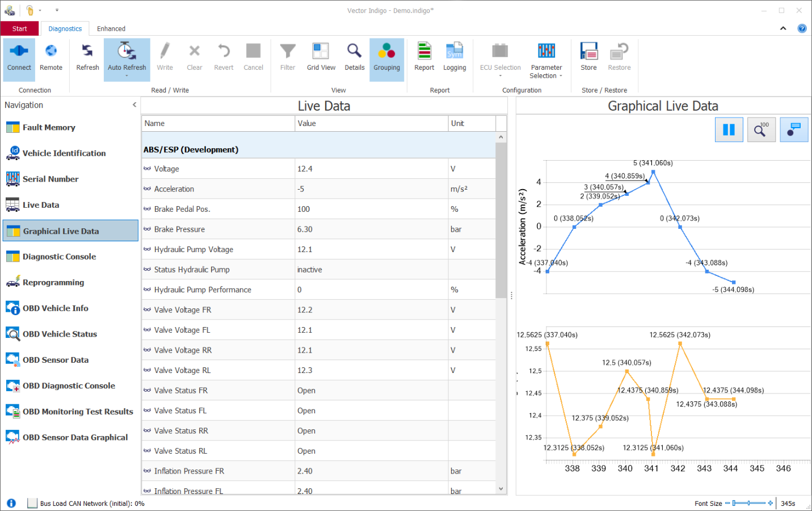Open OBD Sensor Data in Navigation
Viewport: 812px width, 511px height.
coord(70,360)
